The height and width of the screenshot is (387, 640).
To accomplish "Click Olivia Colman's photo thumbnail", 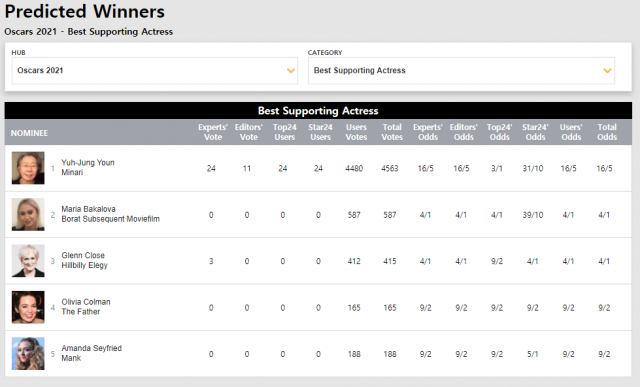I will pos(28,307).
